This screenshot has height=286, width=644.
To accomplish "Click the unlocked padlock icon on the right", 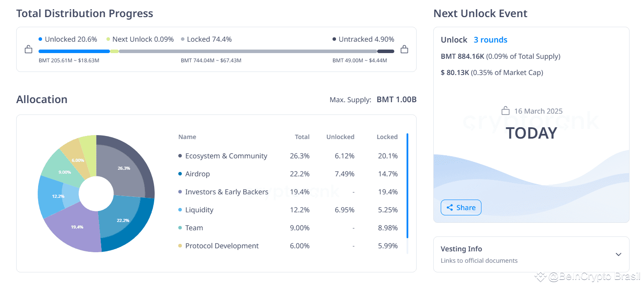I will [404, 49].
